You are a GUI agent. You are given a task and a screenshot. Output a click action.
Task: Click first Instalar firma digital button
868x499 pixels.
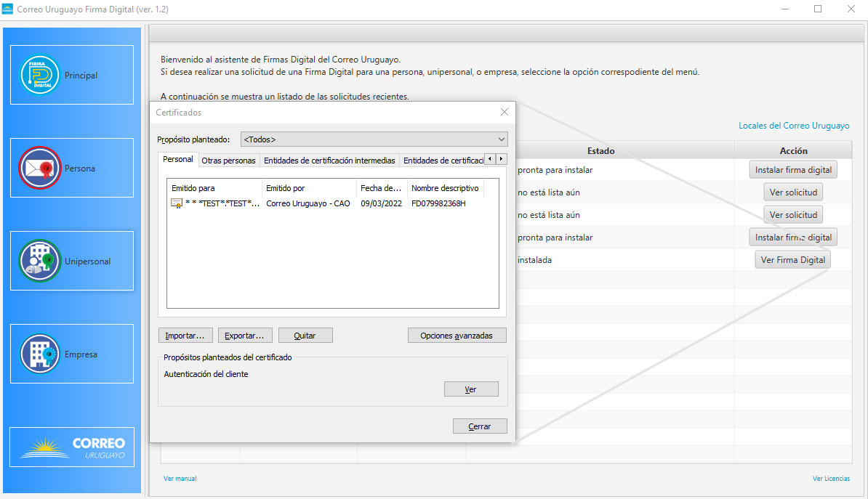(792, 170)
